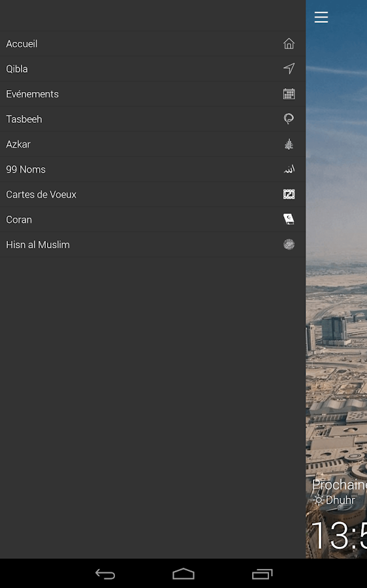The image size is (367, 588).
Task: Click the Allah script icon beside 99 Noms
Action: click(289, 169)
